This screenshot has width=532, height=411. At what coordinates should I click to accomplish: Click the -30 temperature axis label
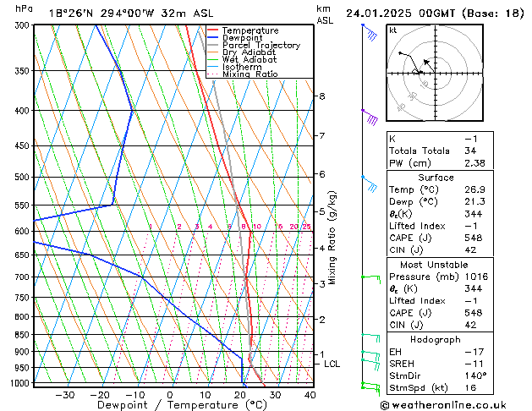click(65, 395)
